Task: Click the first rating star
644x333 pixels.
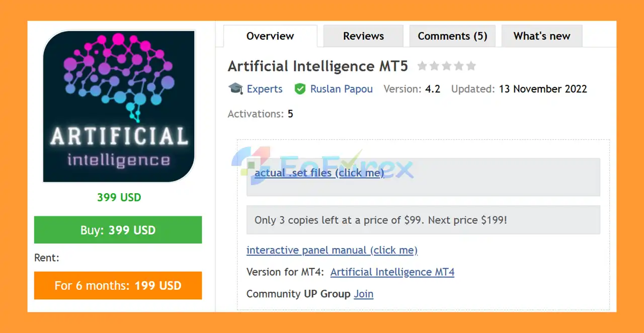Action: 422,66
